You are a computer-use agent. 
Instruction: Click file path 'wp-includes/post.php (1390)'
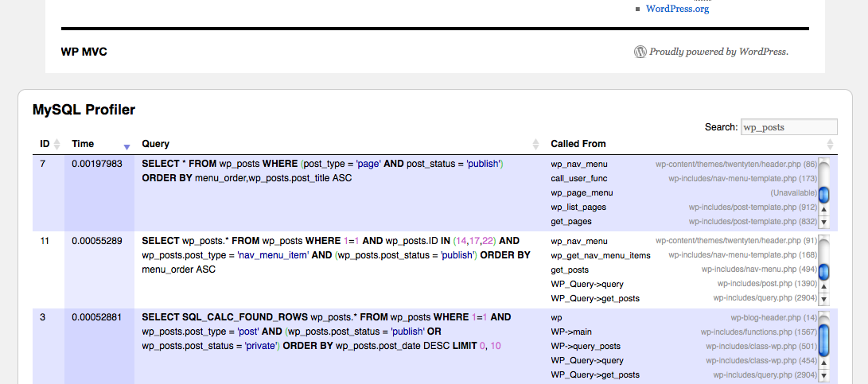[x=767, y=284]
